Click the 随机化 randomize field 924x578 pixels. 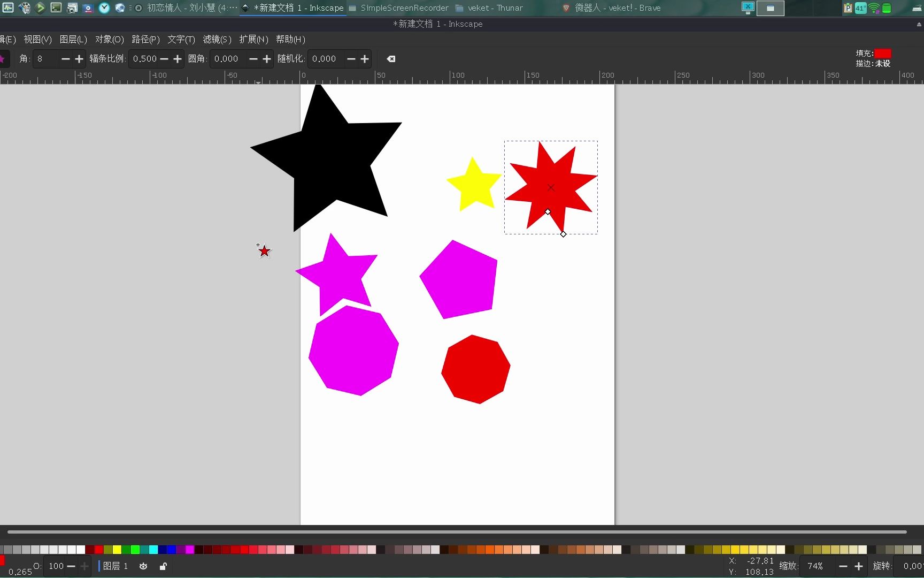326,59
